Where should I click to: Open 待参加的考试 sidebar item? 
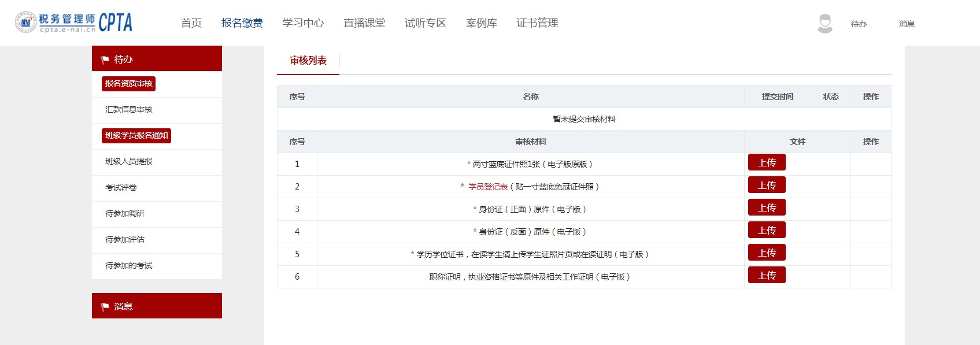129,265
